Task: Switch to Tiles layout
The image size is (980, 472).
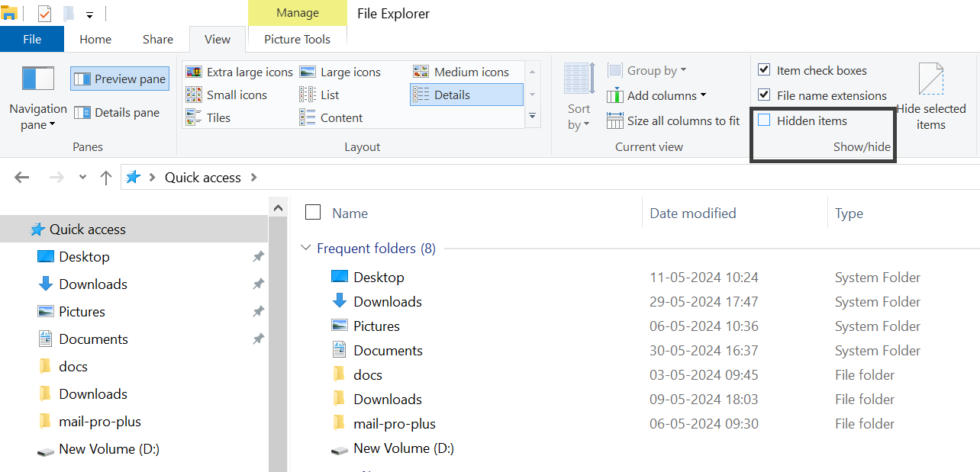Action: tap(208, 117)
